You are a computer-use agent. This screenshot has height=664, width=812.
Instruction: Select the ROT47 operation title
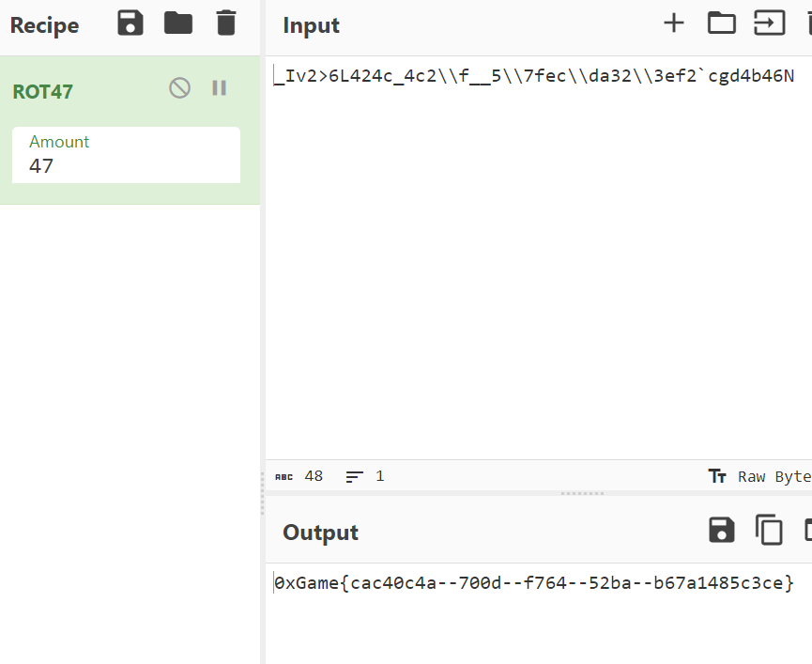(42, 91)
